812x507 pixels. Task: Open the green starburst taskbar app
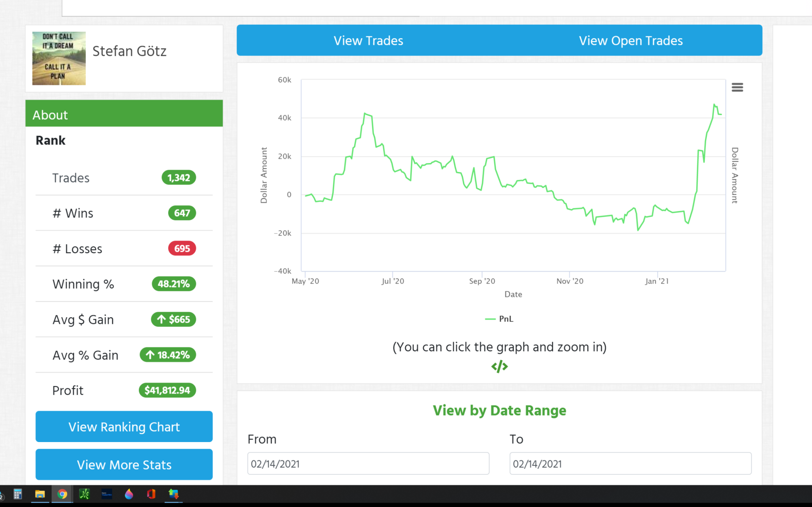point(84,494)
